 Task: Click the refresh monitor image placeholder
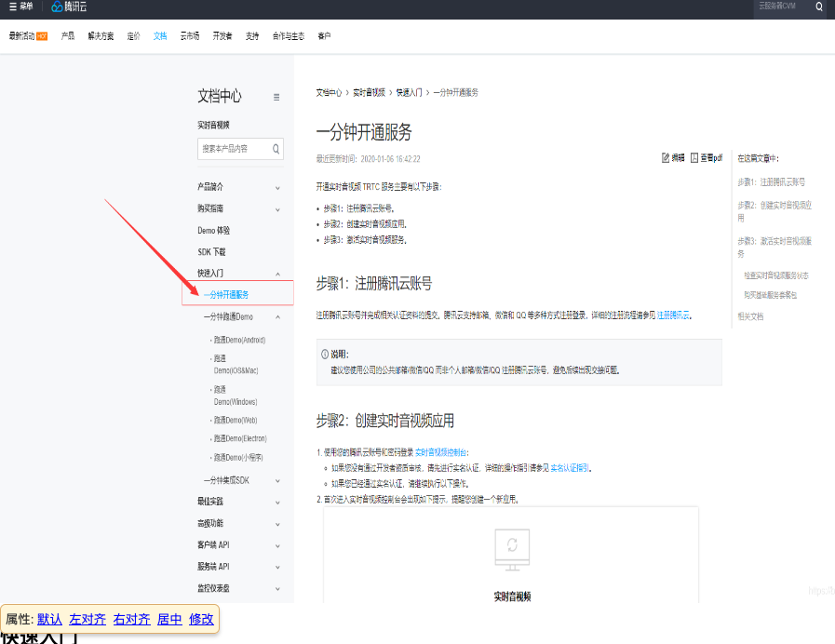click(x=512, y=550)
